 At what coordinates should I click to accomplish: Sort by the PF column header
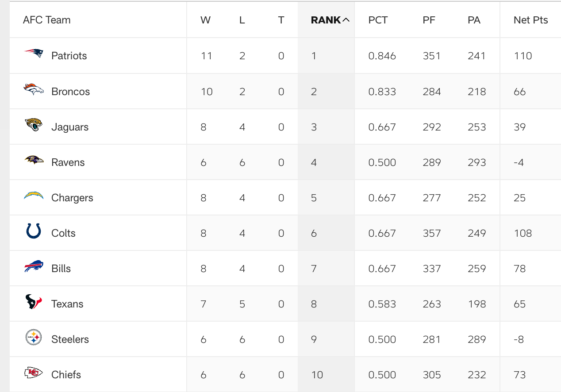[429, 20]
